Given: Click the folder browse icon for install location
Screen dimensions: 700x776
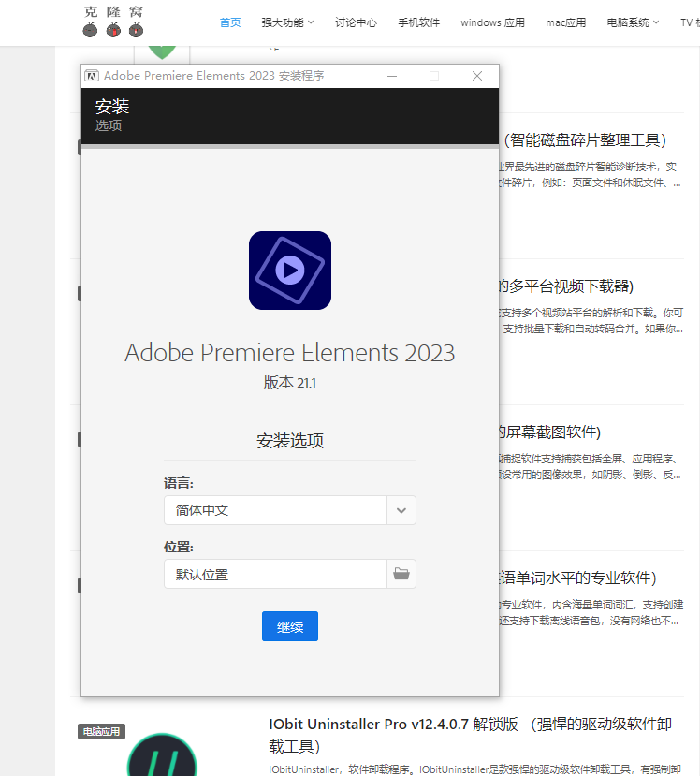Looking at the screenshot, I should (x=401, y=574).
